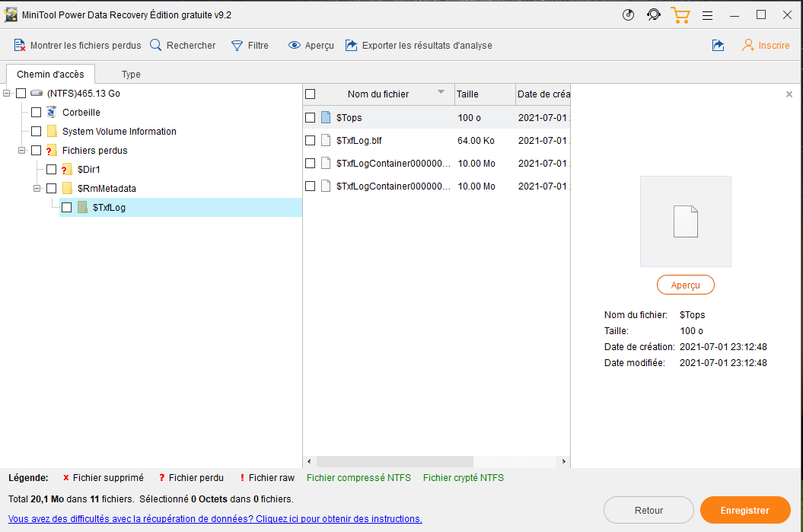Click the share arrow icon near Inscrire
The height and width of the screenshot is (532, 803).
click(718, 46)
